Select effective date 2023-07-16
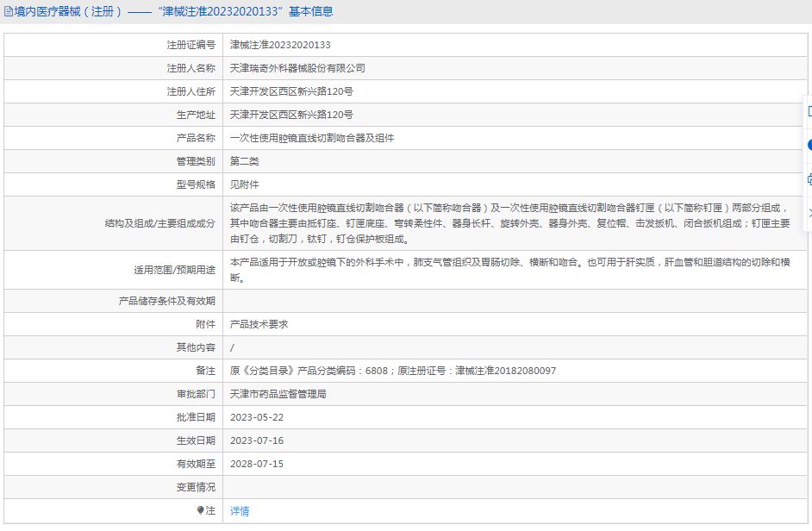The width and height of the screenshot is (812, 531). pyautogui.click(x=257, y=440)
